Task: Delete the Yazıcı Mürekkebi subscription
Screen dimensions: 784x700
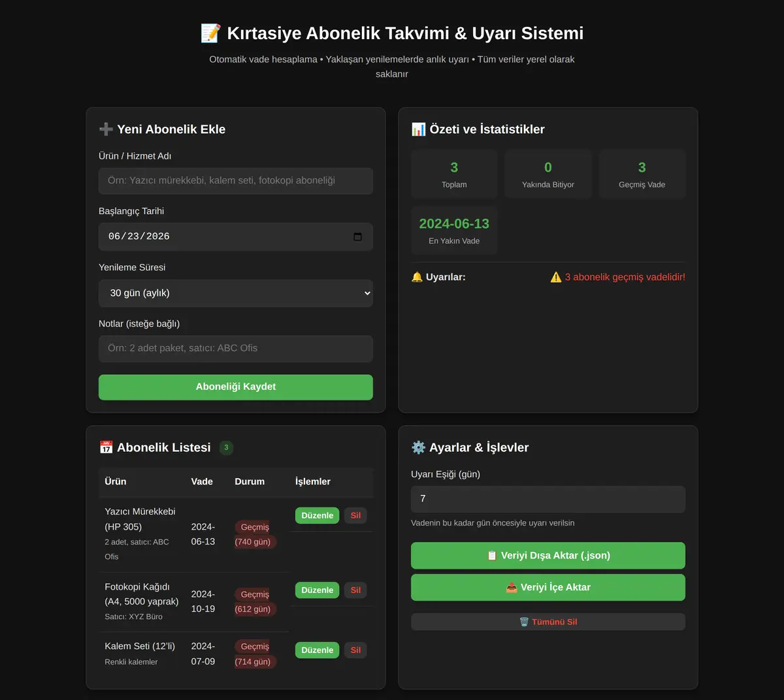Action: click(355, 515)
